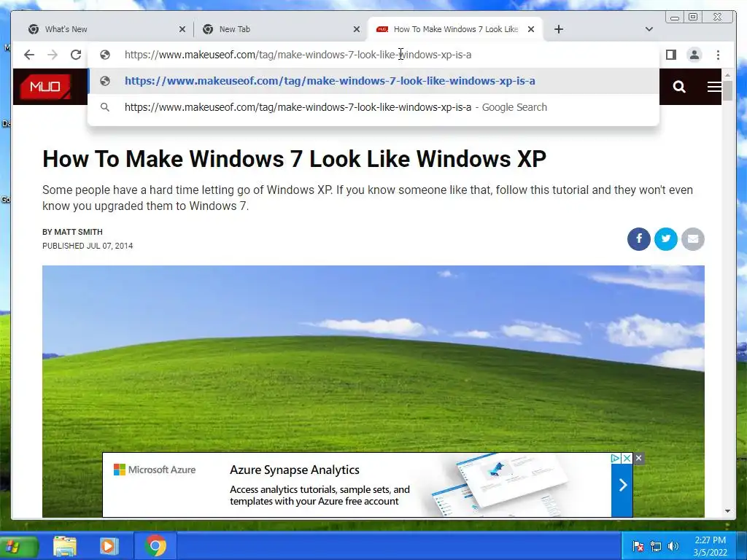The width and height of the screenshot is (747, 560).
Task: Click the scrollbar down arrow
Action: [727, 511]
